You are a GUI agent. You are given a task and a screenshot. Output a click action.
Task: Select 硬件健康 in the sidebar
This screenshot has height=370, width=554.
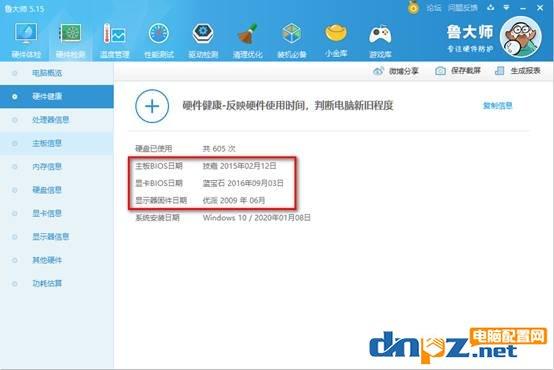pos(57,96)
